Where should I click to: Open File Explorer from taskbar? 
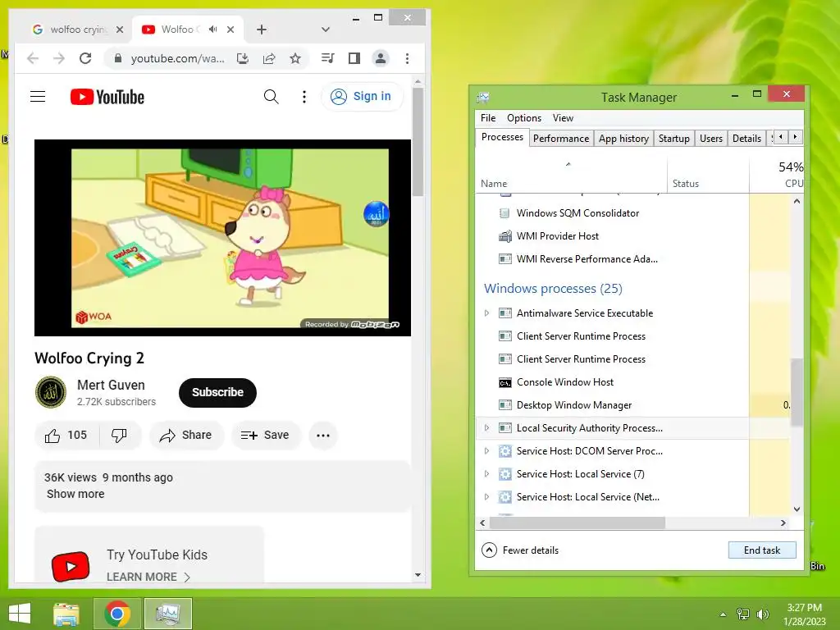click(66, 614)
